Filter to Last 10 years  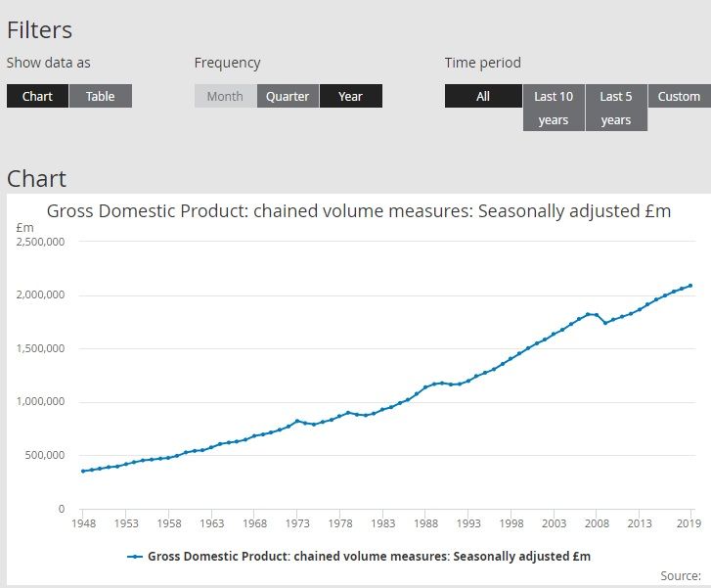(x=554, y=108)
